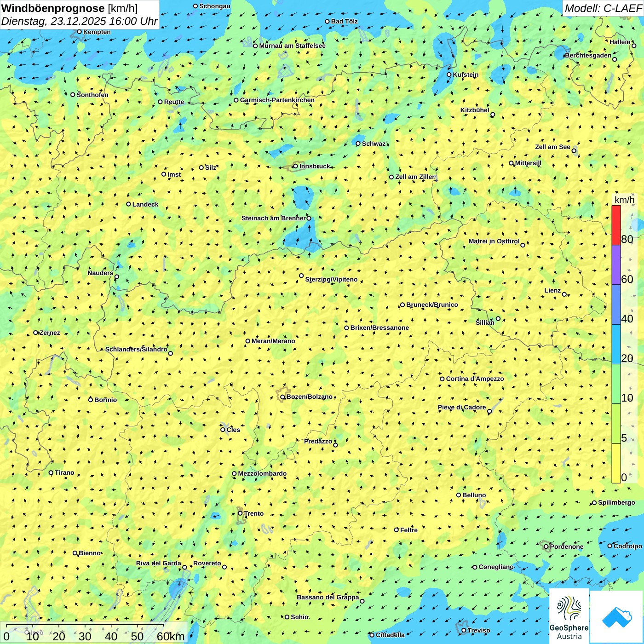Click the purple 60 km/h legend color
644x644 pixels.
(616, 265)
